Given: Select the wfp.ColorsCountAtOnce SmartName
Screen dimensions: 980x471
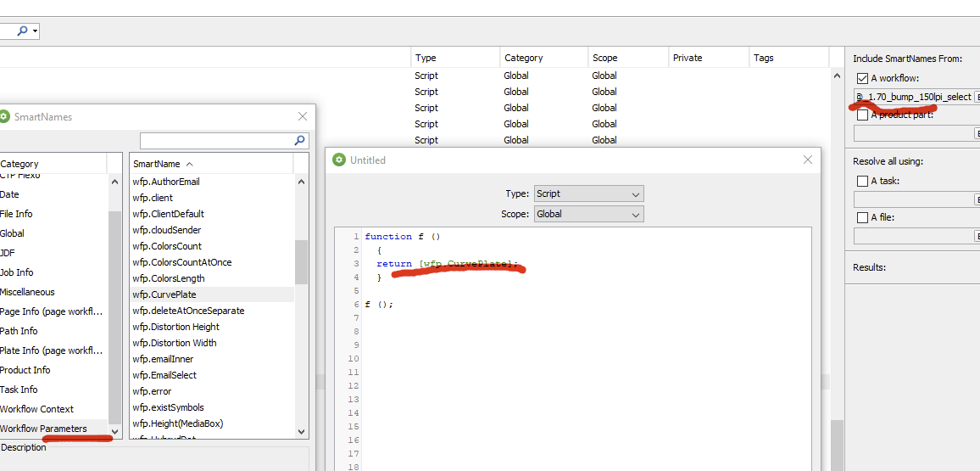Looking at the screenshot, I should click(x=212, y=262).
